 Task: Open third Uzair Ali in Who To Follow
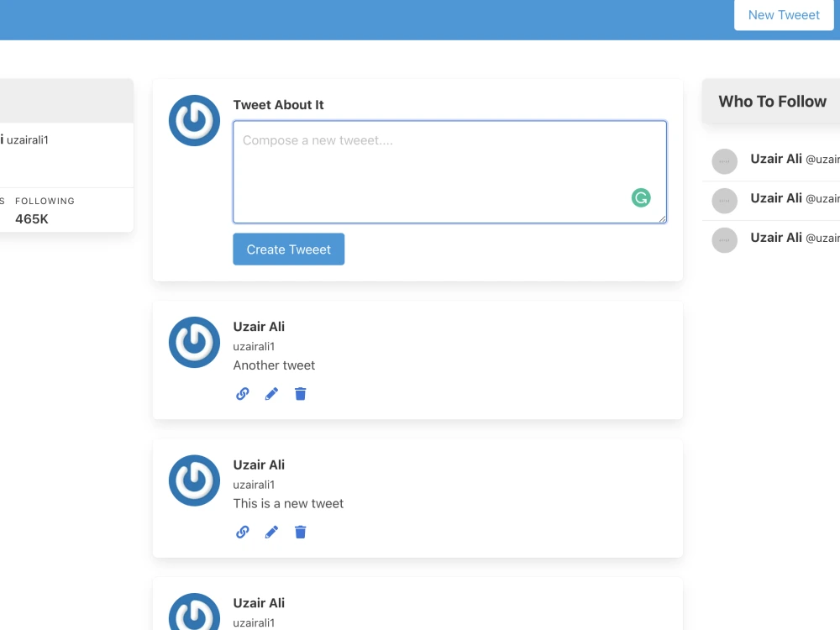pos(775,238)
